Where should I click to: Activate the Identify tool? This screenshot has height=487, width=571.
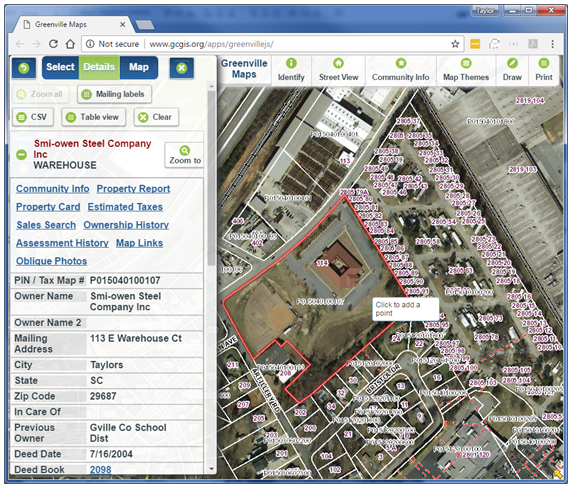pyautogui.click(x=291, y=70)
